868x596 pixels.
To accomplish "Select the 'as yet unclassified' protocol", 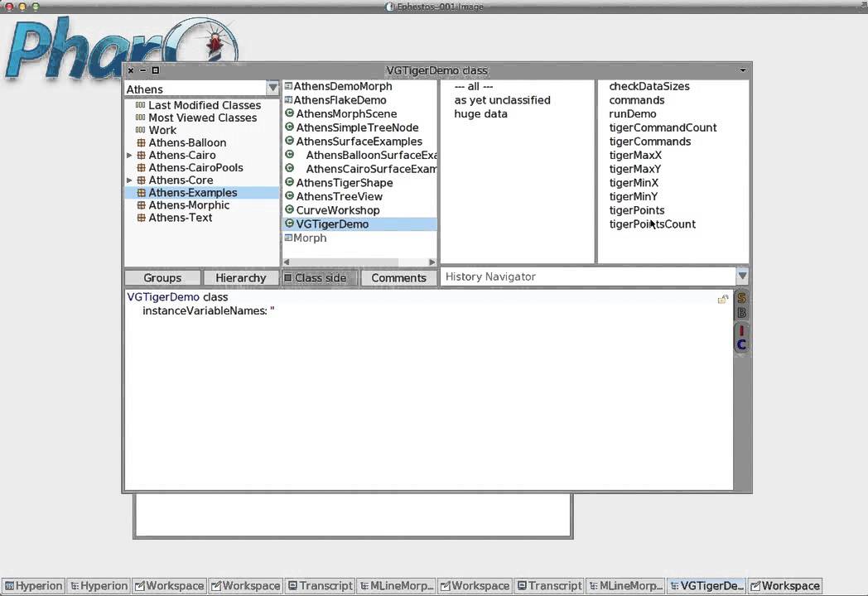I will tap(502, 100).
